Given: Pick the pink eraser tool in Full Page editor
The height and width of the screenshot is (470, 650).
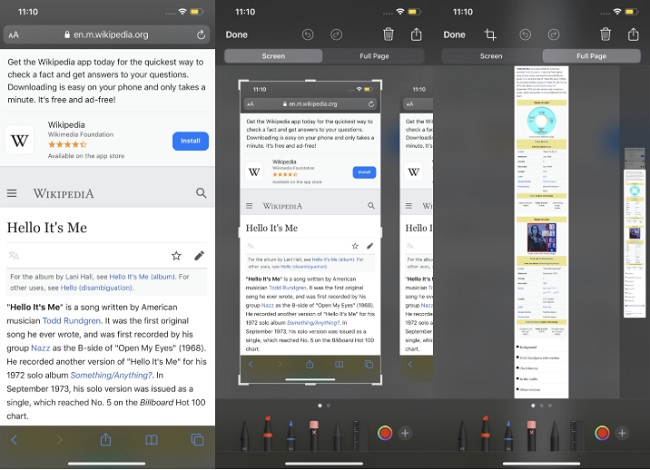Looking at the screenshot, I should click(x=531, y=436).
